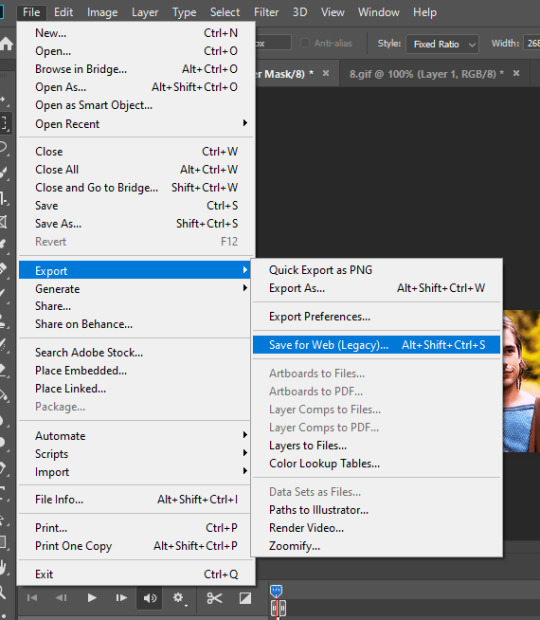The image size is (540, 620).
Task: Choose Exit from the File menu
Action: coord(136,574)
